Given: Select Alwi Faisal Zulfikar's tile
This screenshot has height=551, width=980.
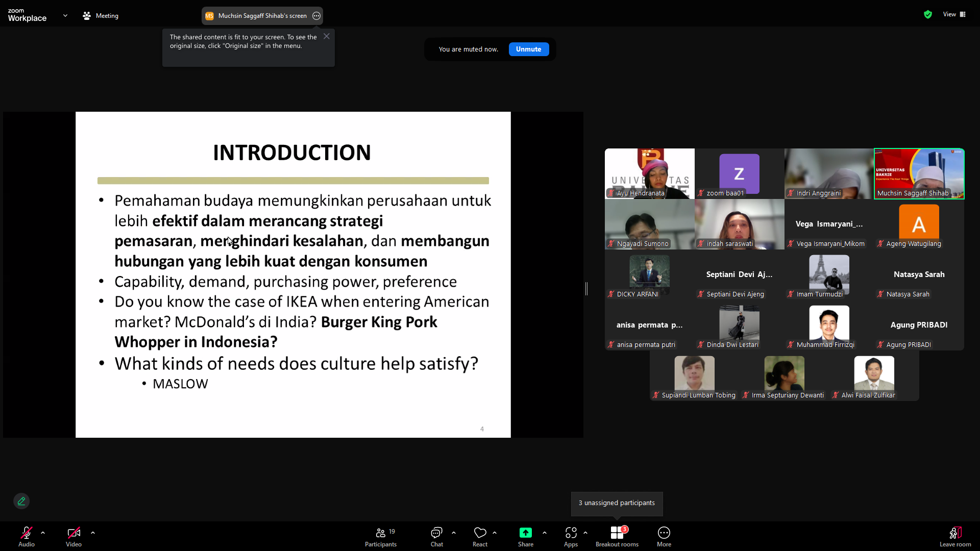Looking at the screenshot, I should (874, 375).
